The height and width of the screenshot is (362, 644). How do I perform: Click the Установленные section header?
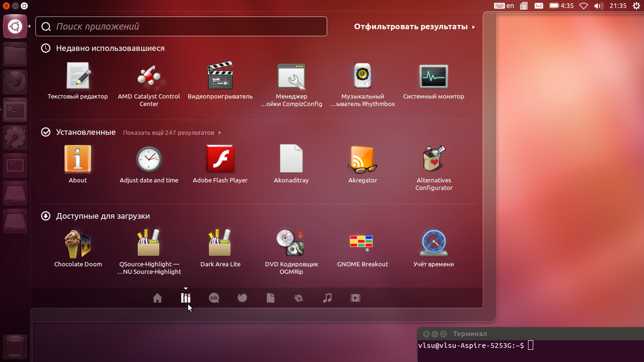click(79, 132)
